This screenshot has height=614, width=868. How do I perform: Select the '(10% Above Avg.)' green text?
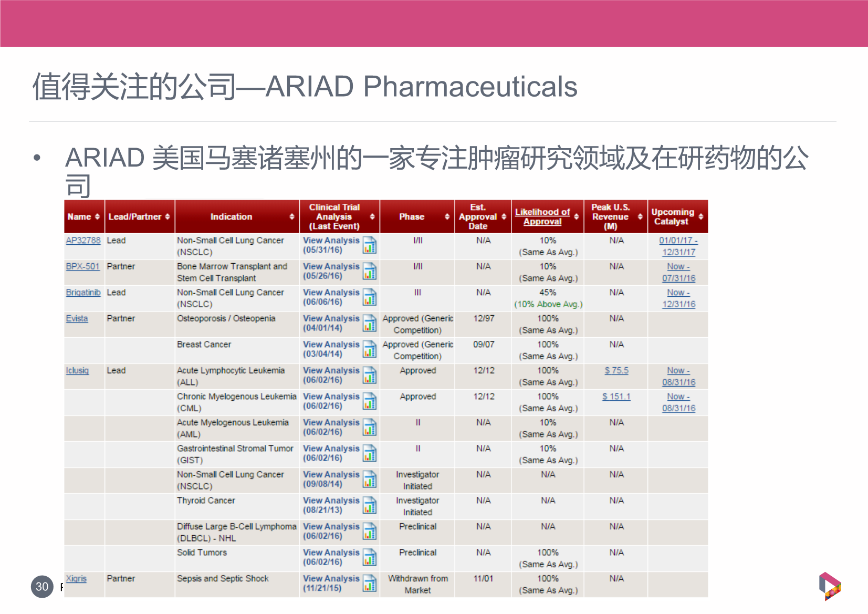(548, 304)
